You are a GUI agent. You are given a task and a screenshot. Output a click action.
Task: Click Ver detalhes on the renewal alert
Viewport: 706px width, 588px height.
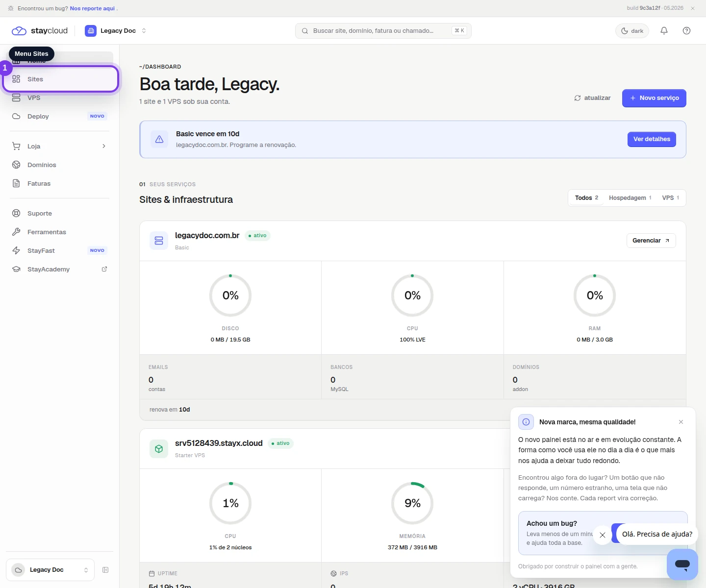click(x=652, y=139)
